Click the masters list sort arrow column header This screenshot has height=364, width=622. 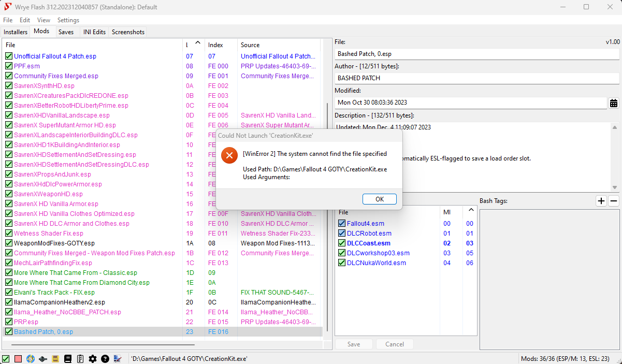click(x=470, y=211)
